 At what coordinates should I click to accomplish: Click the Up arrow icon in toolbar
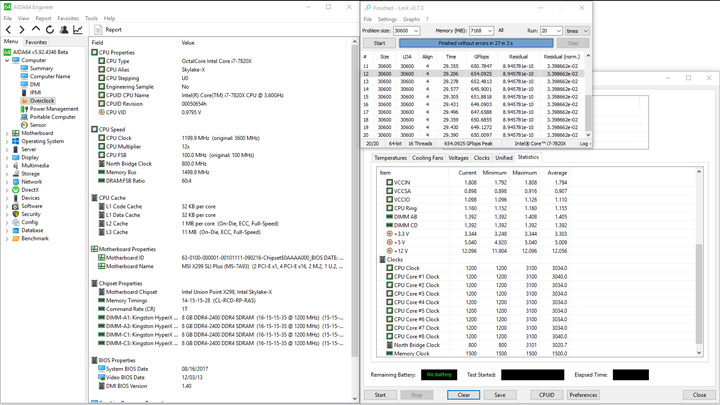point(36,30)
